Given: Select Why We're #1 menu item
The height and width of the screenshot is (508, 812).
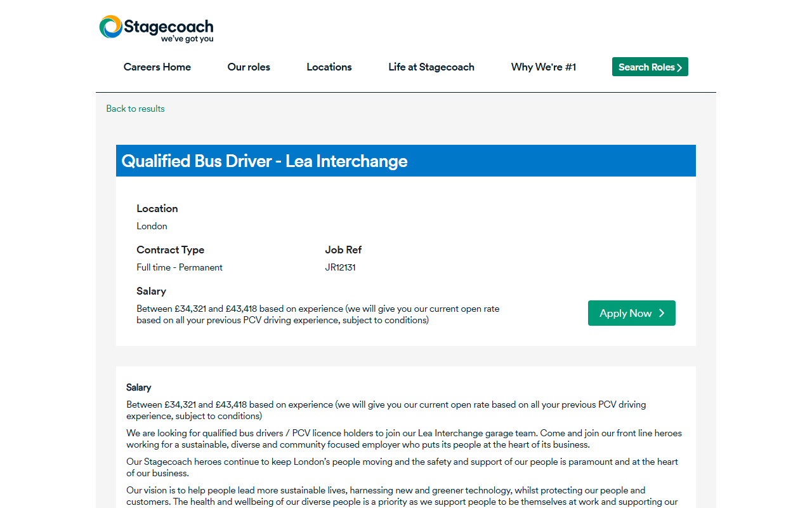Looking at the screenshot, I should [x=544, y=67].
